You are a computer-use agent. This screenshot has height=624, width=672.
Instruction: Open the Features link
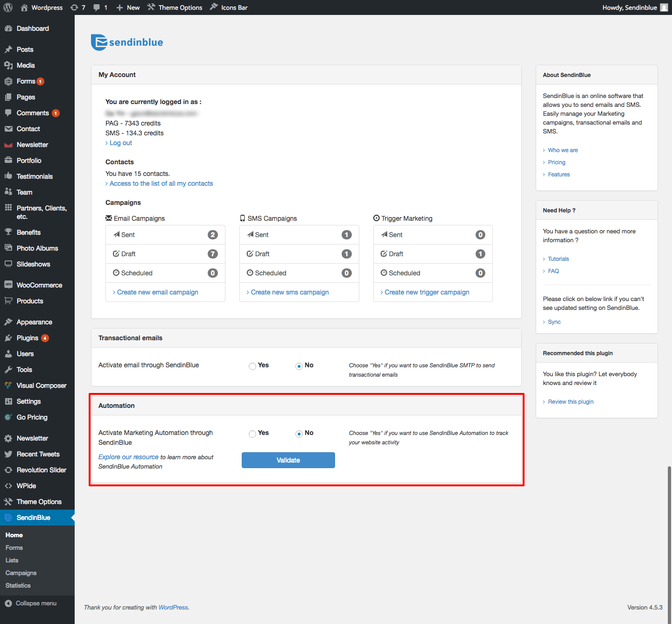click(x=559, y=175)
